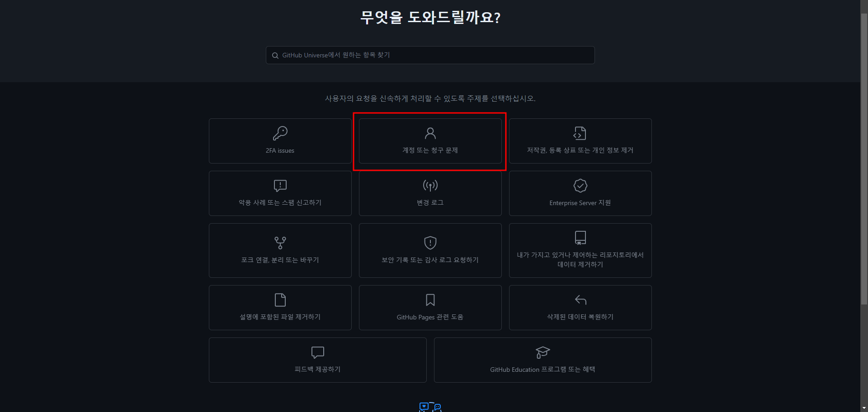Click the code file icon for 저작권 제거
This screenshot has height=412, width=868.
(x=580, y=133)
